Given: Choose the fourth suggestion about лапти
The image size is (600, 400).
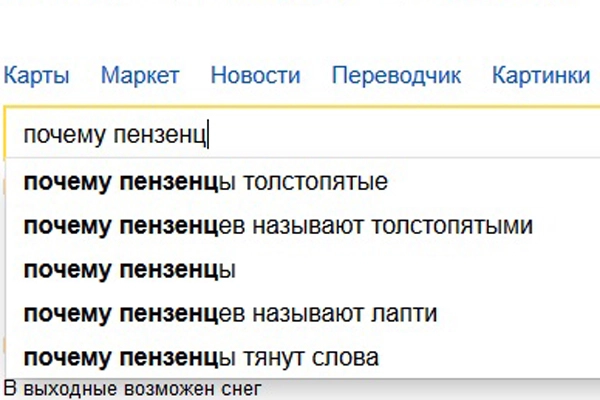Looking at the screenshot, I should pos(230,314).
